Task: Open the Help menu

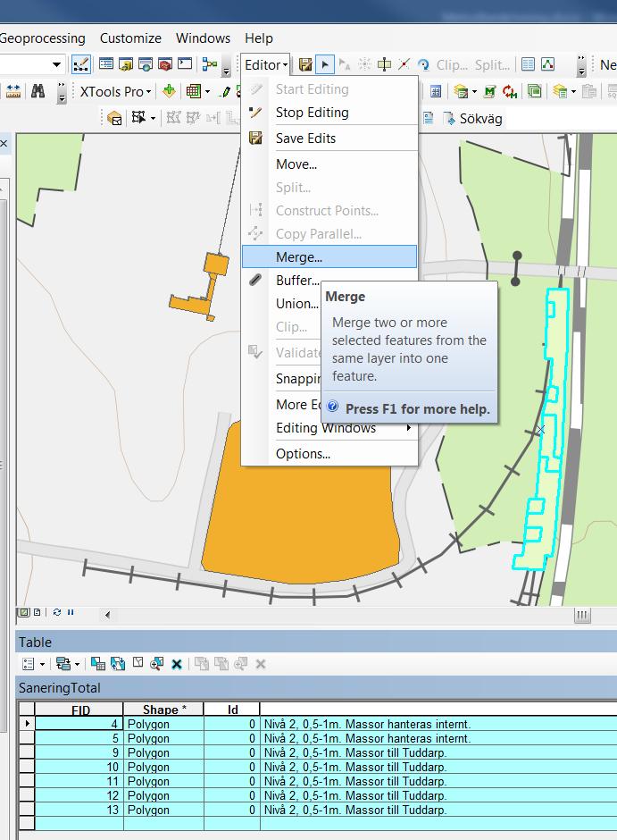Action: point(259,38)
